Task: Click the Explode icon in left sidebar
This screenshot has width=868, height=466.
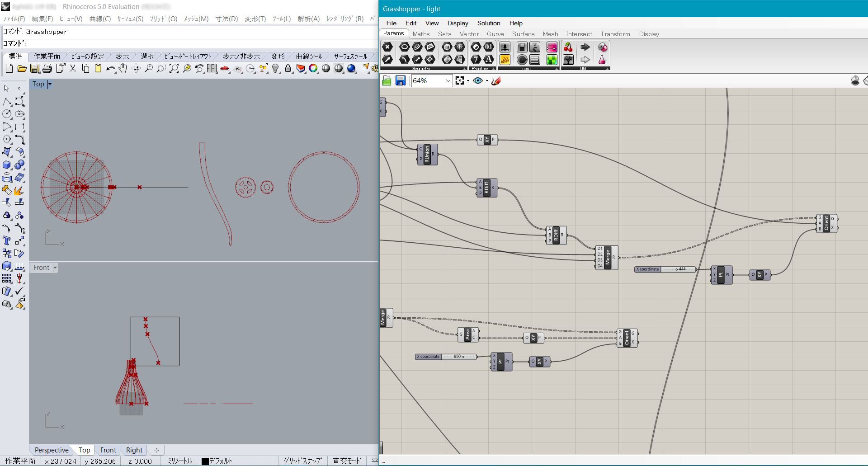Action: click(19, 190)
